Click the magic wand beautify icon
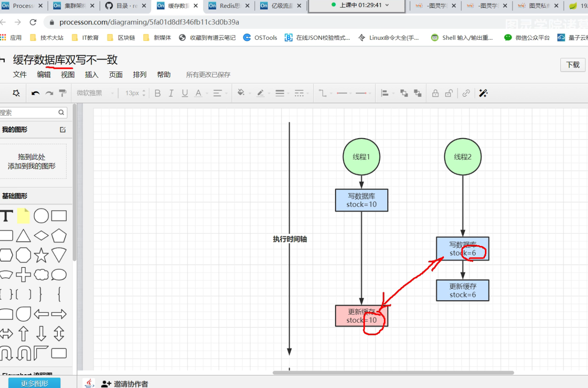The width and height of the screenshot is (588, 388). click(483, 93)
